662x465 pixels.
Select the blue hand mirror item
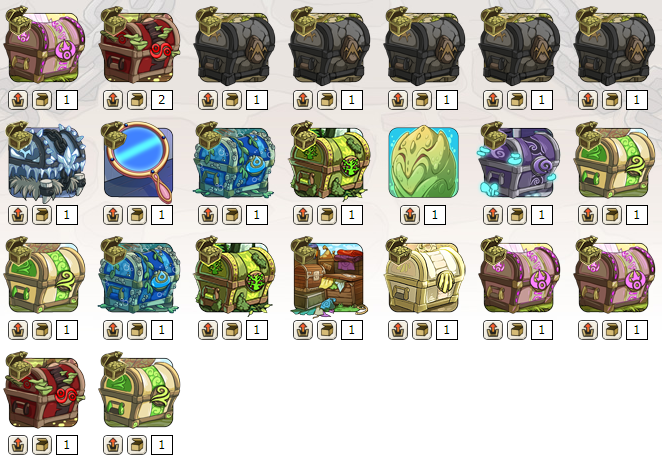(x=138, y=163)
